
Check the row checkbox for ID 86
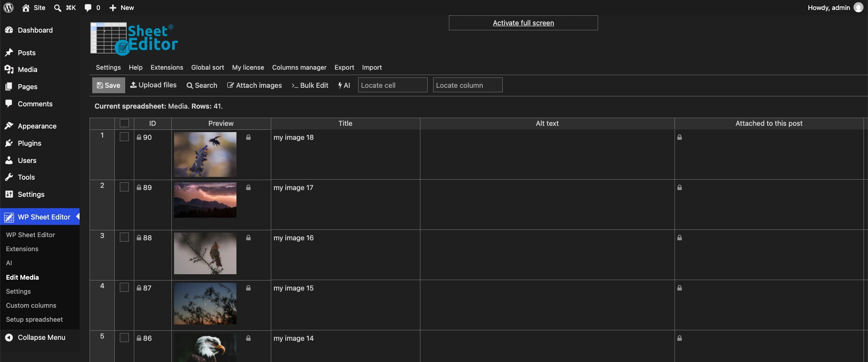pos(124,338)
